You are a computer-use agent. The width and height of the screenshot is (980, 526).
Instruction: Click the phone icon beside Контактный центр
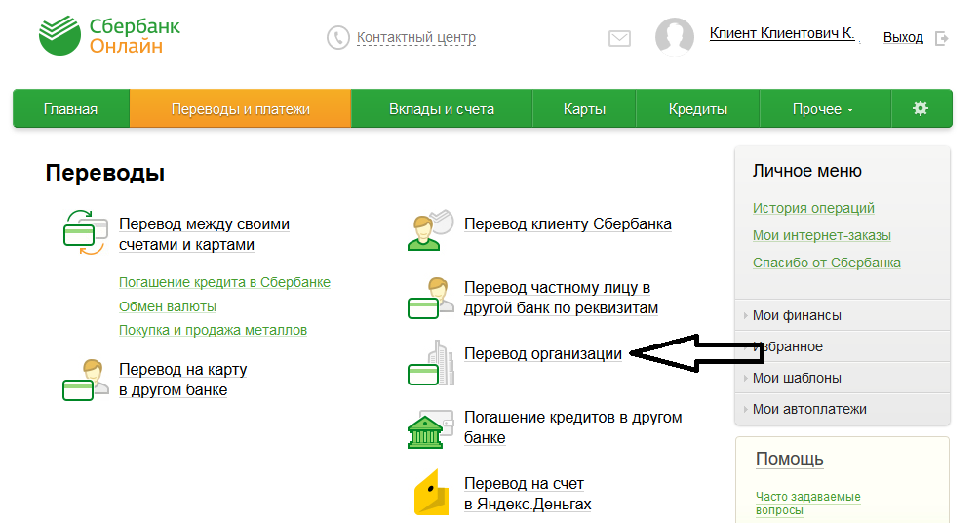pyautogui.click(x=337, y=37)
